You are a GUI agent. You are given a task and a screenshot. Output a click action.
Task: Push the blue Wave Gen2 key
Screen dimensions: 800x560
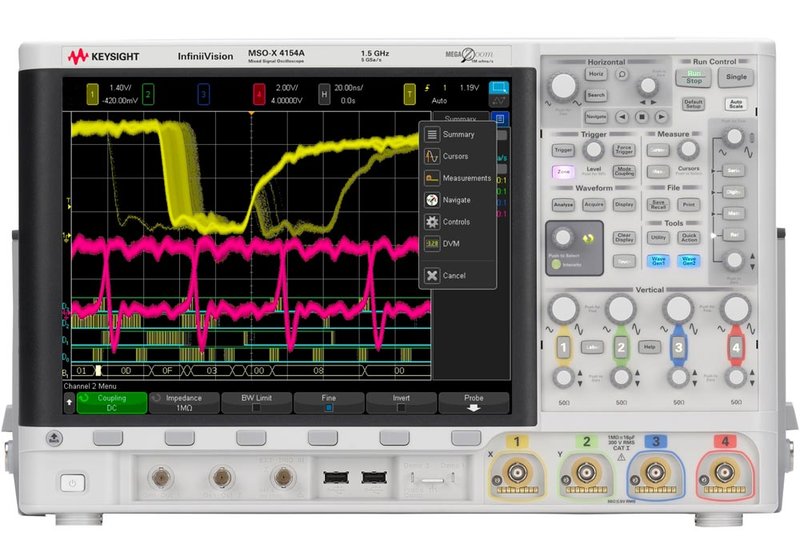tap(689, 261)
